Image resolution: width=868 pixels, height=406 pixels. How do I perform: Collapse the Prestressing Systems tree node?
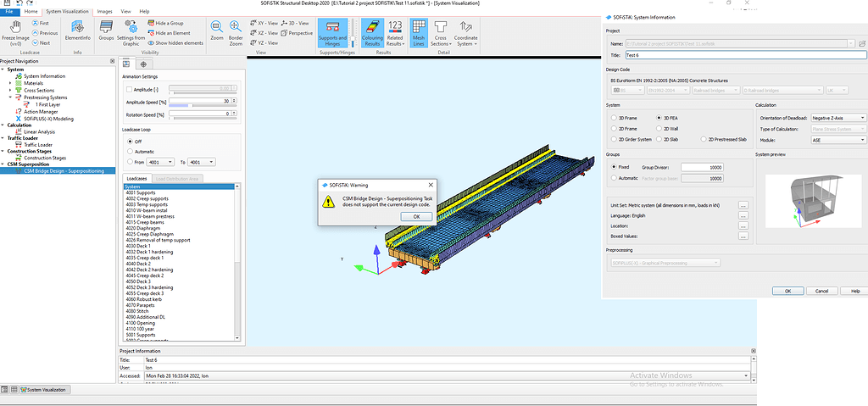pos(11,97)
